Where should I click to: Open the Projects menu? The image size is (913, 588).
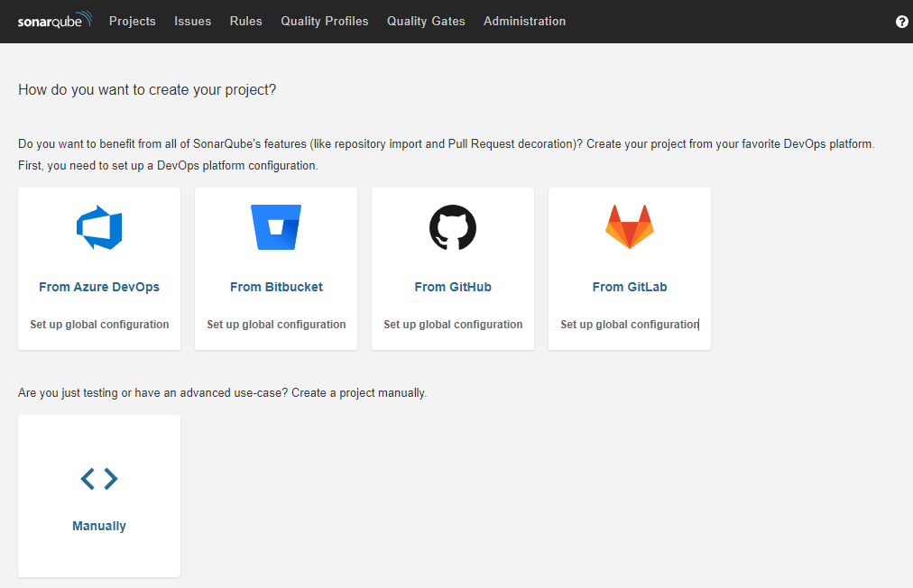click(133, 21)
